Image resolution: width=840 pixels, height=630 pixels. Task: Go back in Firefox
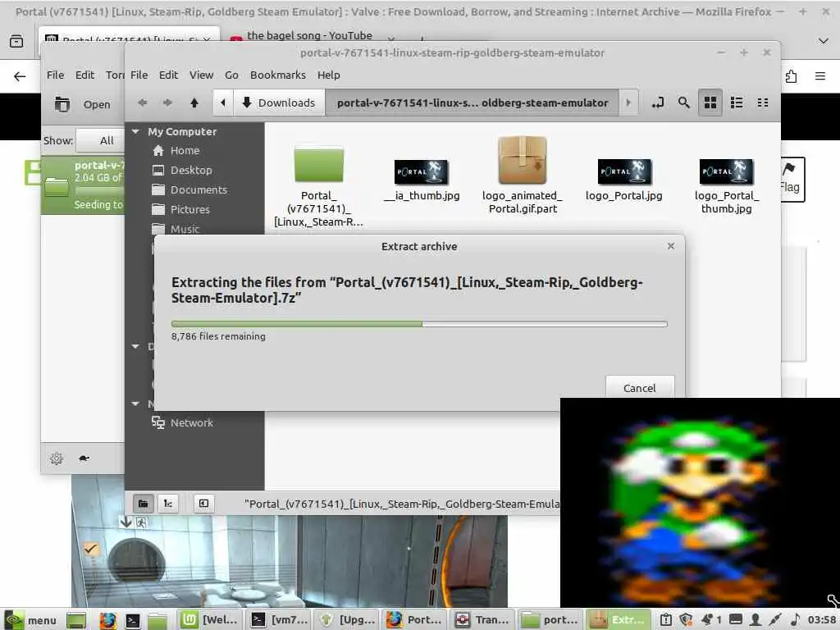tap(20, 76)
